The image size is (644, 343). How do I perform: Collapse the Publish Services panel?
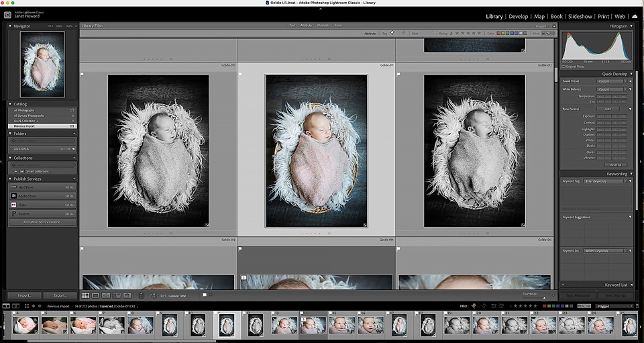coord(10,179)
